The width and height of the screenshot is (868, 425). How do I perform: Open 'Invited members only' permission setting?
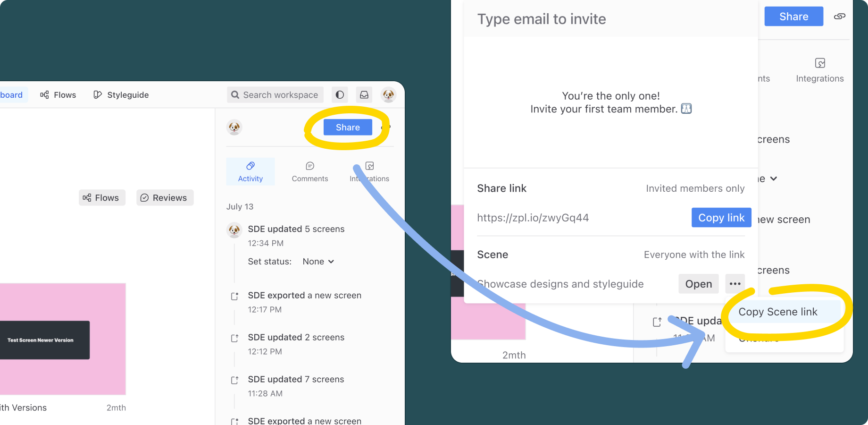[695, 188]
